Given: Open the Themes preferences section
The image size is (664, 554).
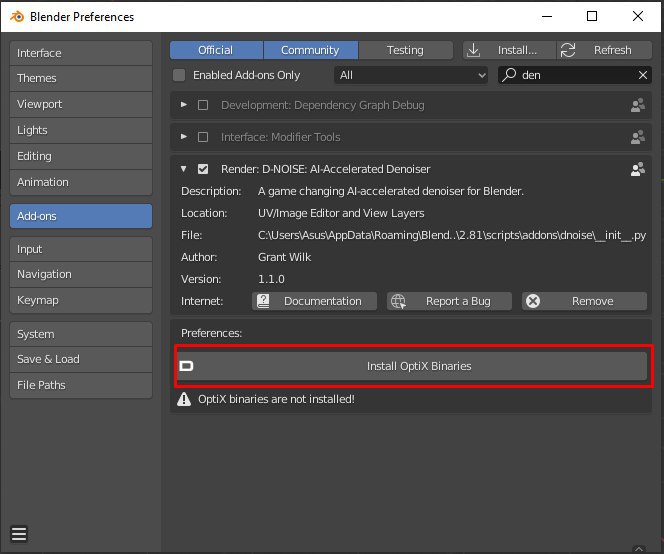Looking at the screenshot, I should coord(81,78).
